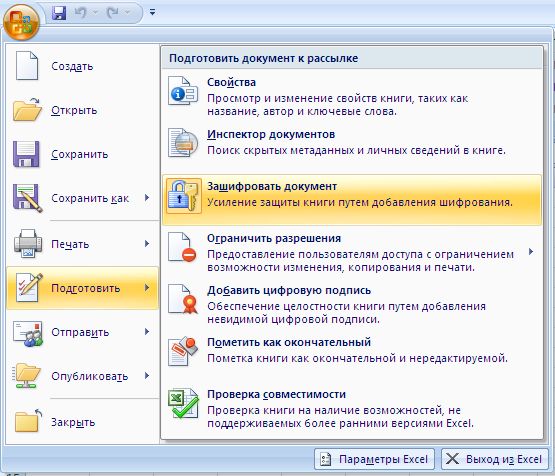Expand the Печать submenu arrow
Viewport: 555px width, 476px height.
(x=147, y=243)
